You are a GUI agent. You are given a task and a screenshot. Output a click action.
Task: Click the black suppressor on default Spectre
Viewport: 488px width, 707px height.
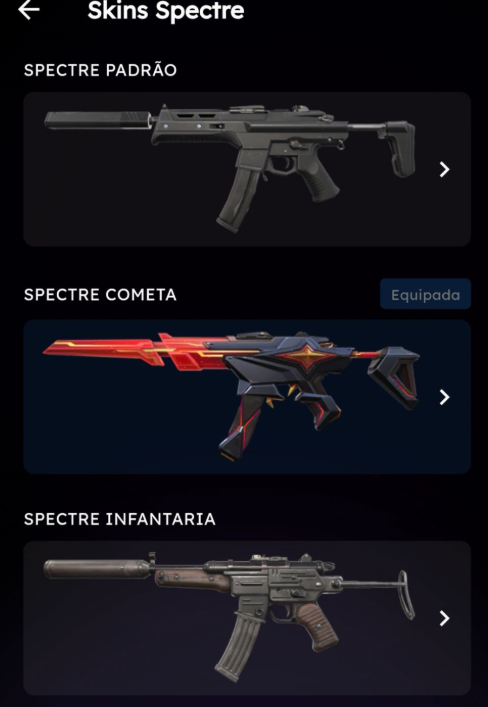point(98,121)
